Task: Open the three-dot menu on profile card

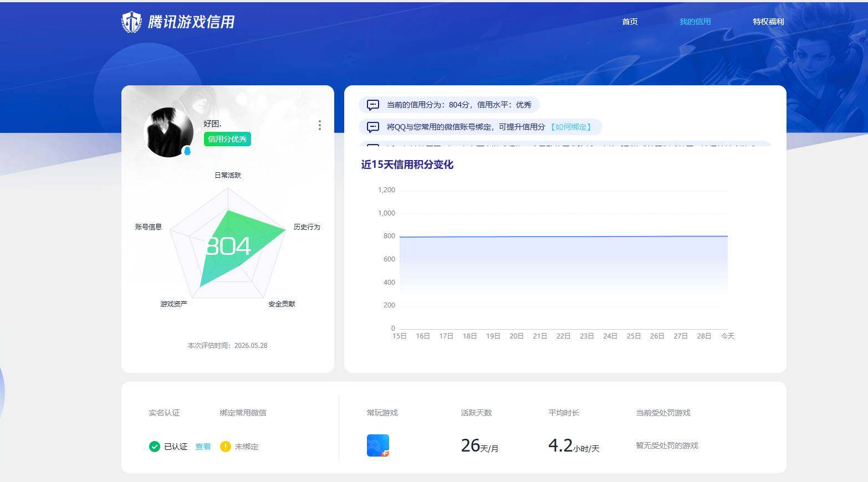Action: pos(320,125)
